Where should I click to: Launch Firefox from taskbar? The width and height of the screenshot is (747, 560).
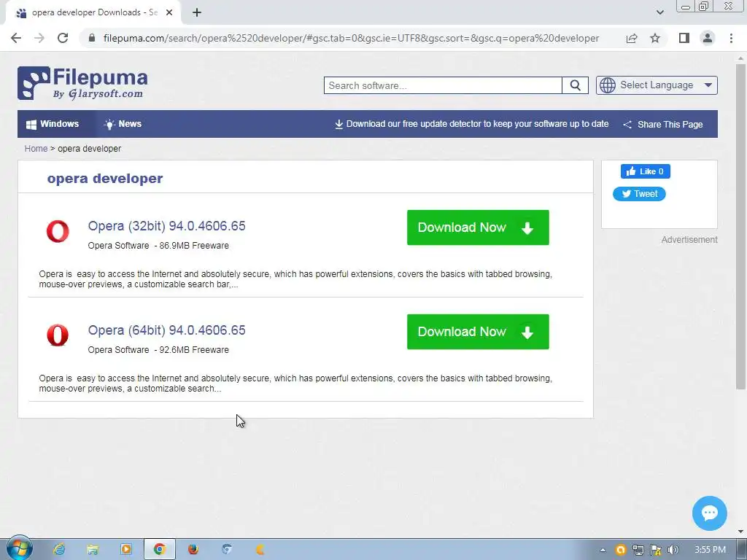[193, 550]
